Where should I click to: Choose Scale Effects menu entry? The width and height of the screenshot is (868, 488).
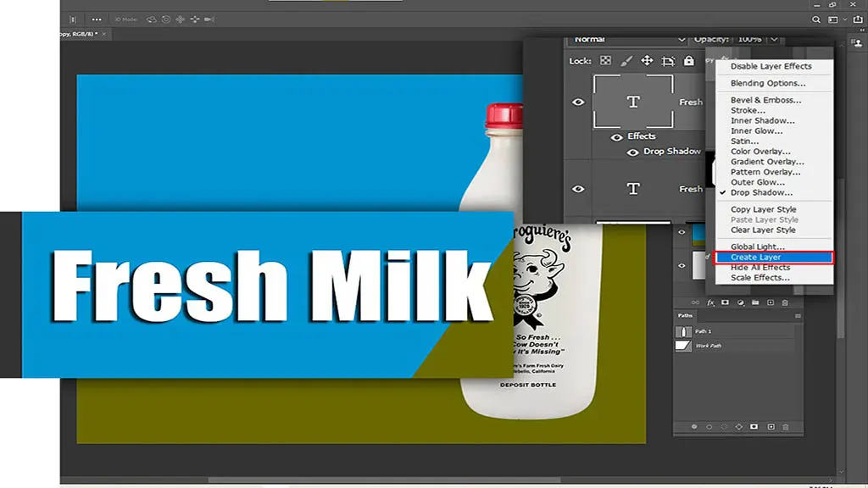760,278
